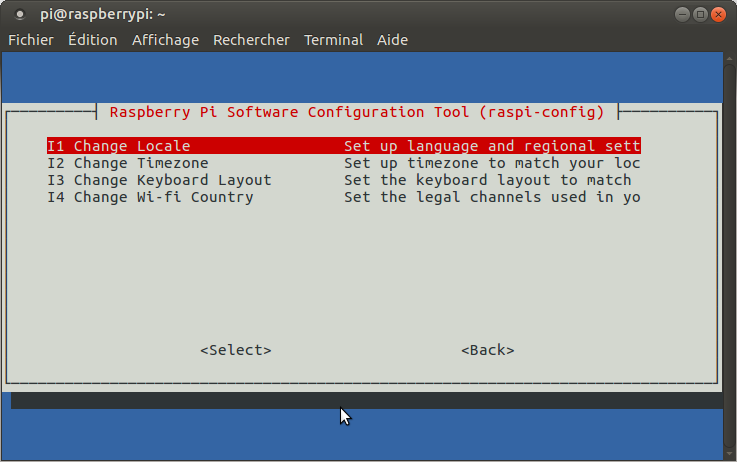The image size is (737, 462).
Task: Open the Édition menu
Action: point(92,40)
